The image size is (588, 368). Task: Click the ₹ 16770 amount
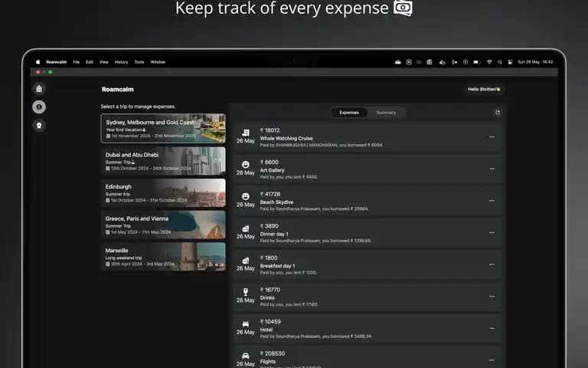270,290
